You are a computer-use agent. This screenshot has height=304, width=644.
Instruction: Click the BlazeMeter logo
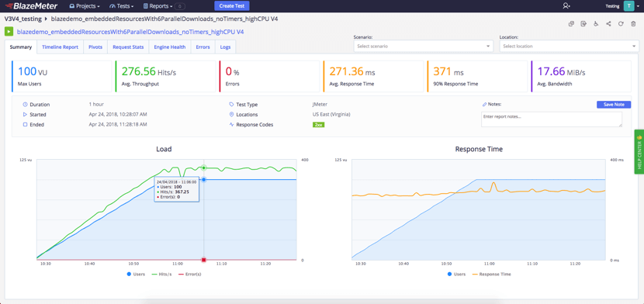(x=31, y=5)
